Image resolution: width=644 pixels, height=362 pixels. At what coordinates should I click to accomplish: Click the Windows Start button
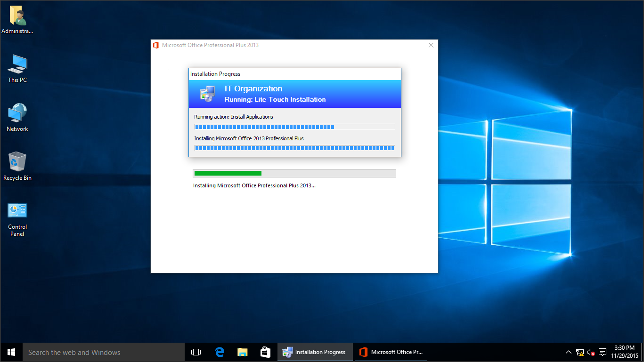point(11,352)
